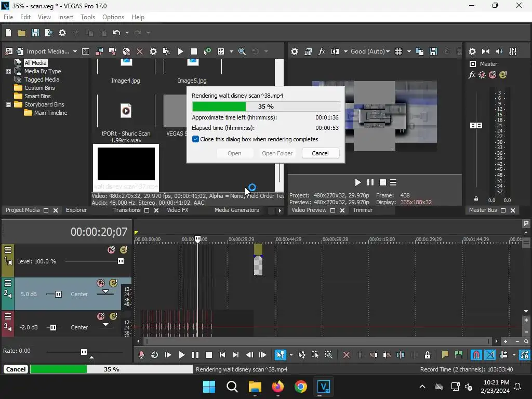532x399 pixels.
Task: Click the search media magnifier icon
Action: pyautogui.click(x=242, y=51)
